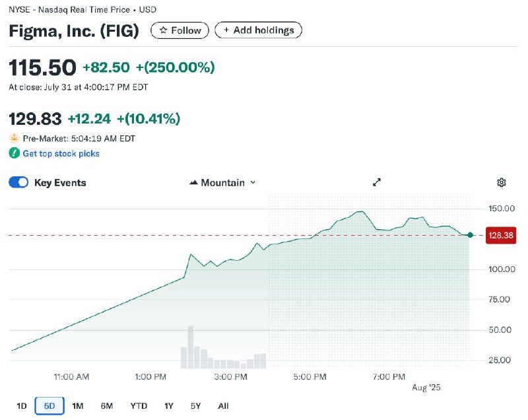Click the red 128.38 price label
528x420 pixels.
coord(501,235)
